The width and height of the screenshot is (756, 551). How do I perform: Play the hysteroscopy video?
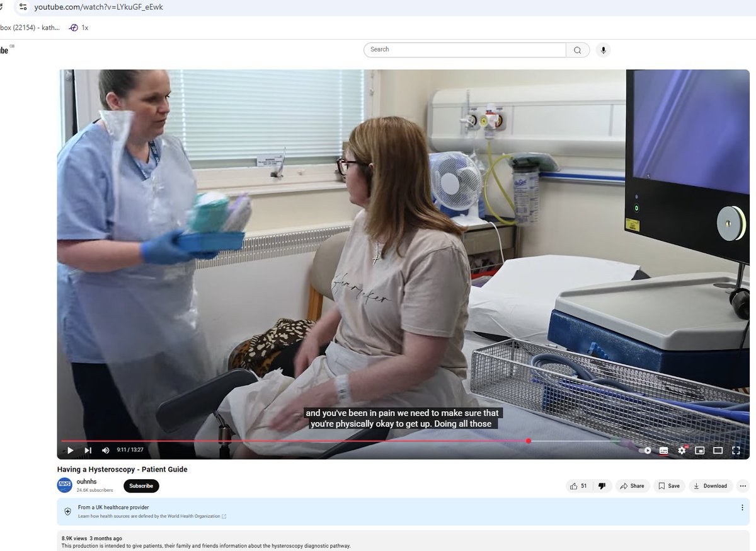tap(70, 450)
